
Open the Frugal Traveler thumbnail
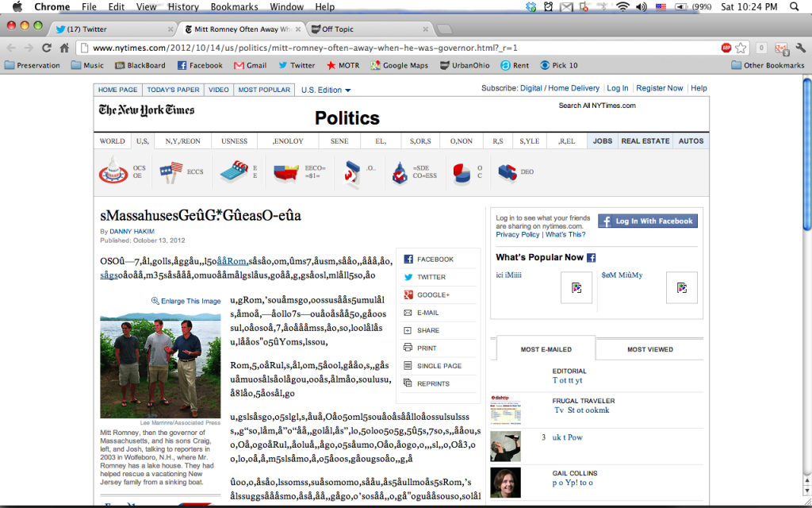coord(505,410)
